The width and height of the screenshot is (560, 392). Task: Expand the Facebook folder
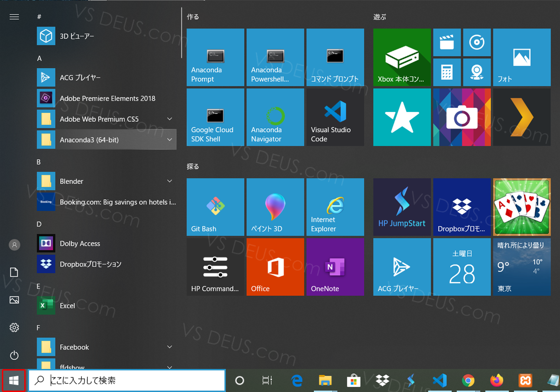point(106,347)
